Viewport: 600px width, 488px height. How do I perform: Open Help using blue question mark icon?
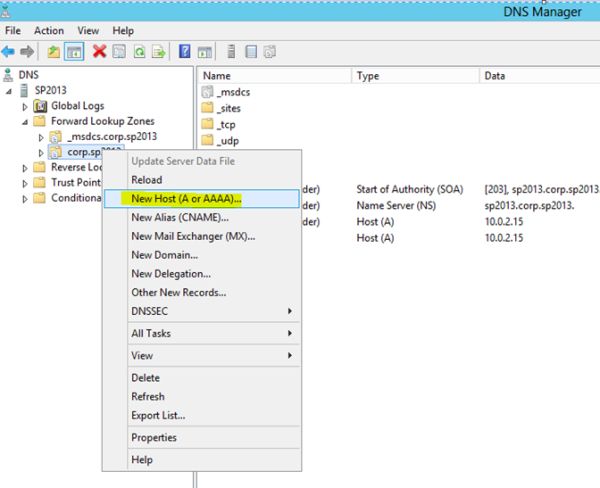coord(184,51)
